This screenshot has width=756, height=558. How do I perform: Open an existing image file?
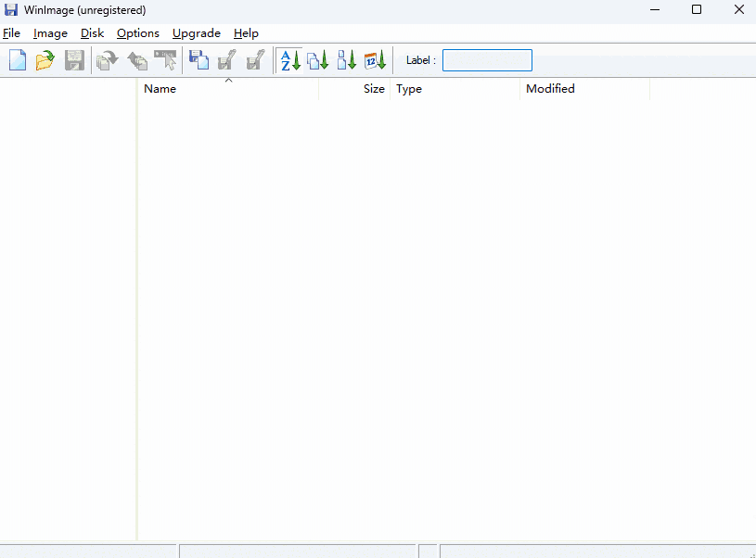click(45, 59)
